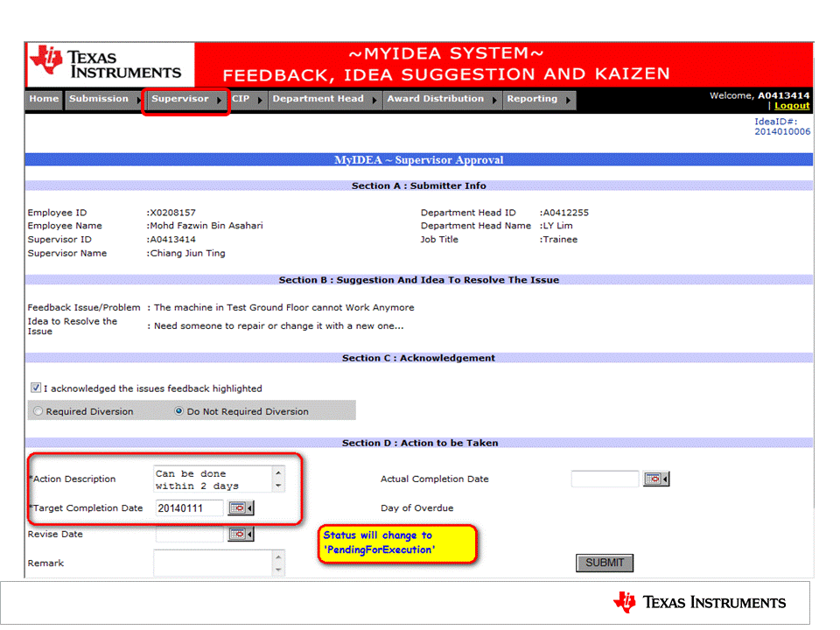Screen dimensions: 840x630
Task: Click into the Action Description text box
Action: point(213,479)
